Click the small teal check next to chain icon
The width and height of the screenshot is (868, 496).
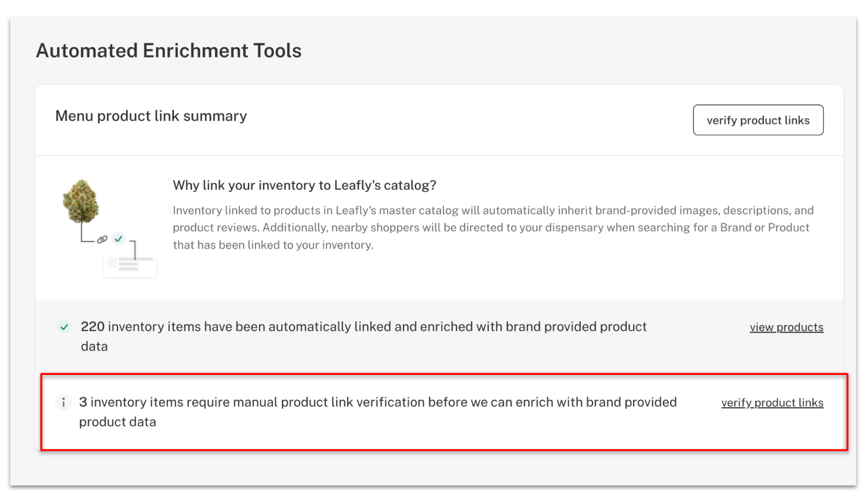click(119, 238)
